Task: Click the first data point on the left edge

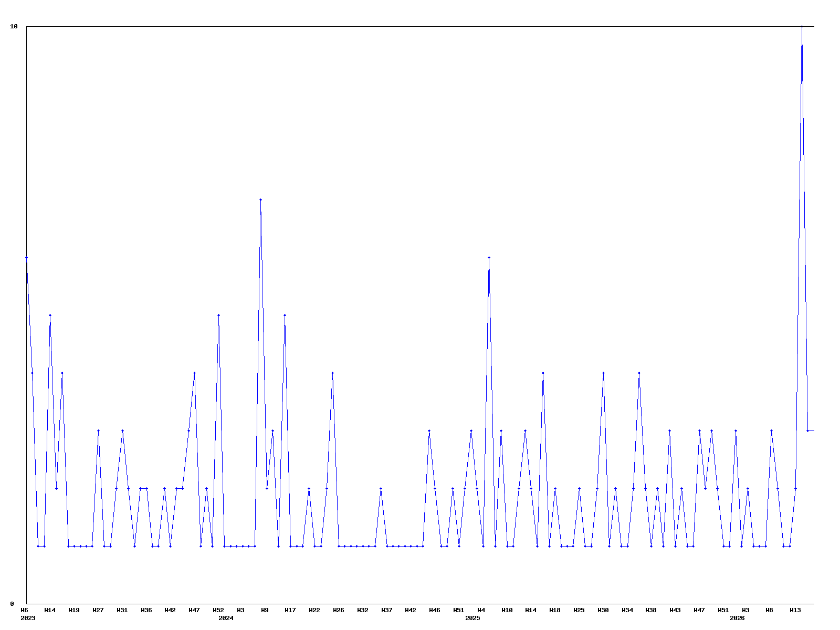Action: [x=26, y=257]
